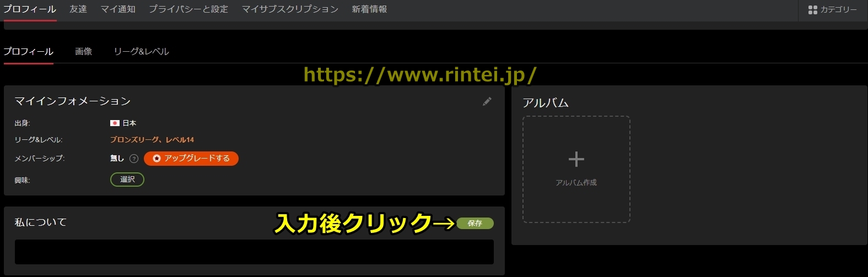868x277 pixels.
Task: Click the star icon on the upgrade button
Action: [x=157, y=159]
